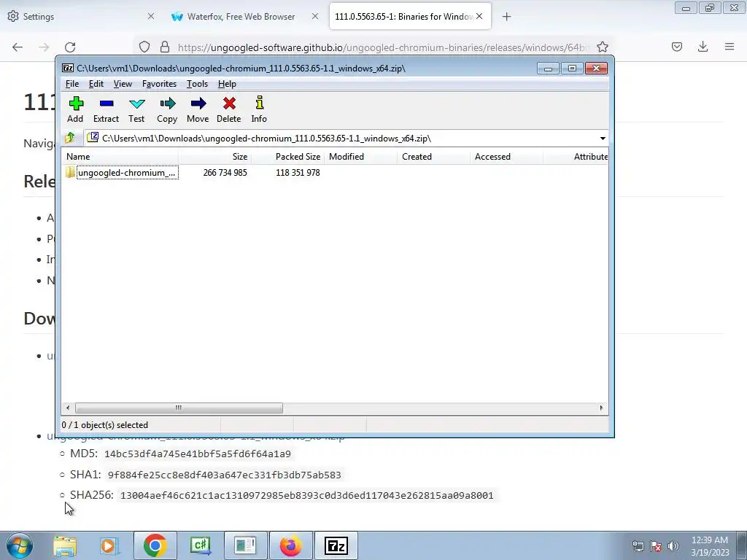Click the browser Back arrow
Image resolution: width=747 pixels, height=560 pixels.
pyautogui.click(x=18, y=47)
